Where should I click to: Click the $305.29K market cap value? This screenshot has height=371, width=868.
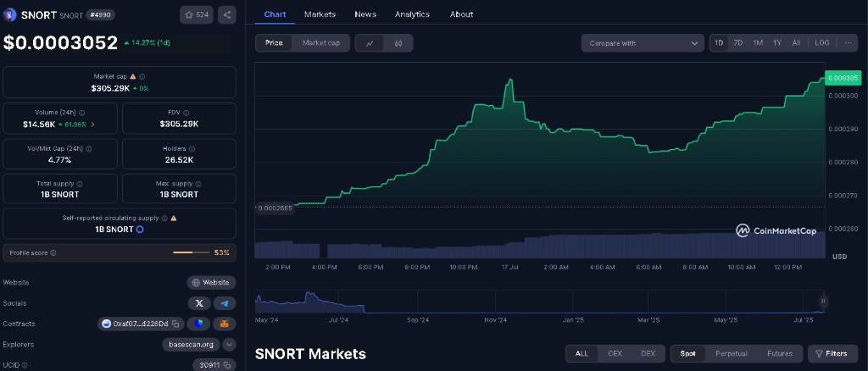tap(110, 88)
